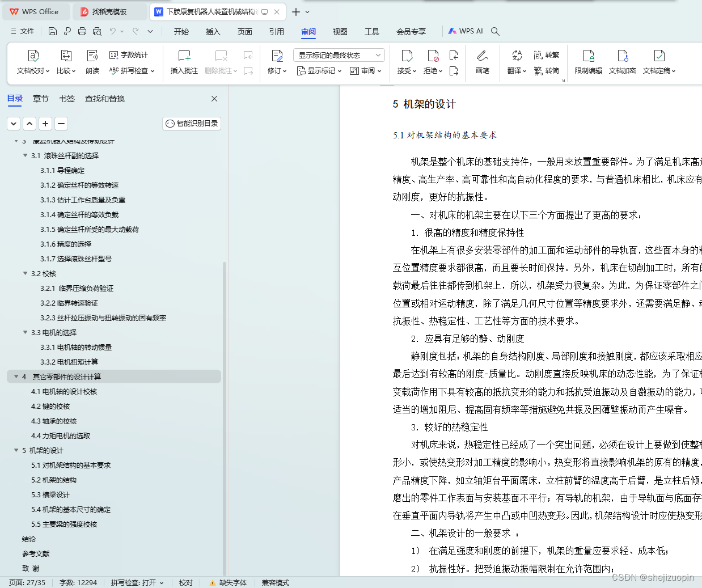Viewport: 702px width, 588px height.
Task: Click the minus demote button in outline pane
Action: tap(61, 123)
